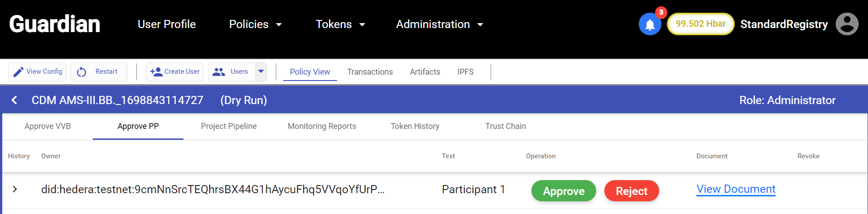The width and height of the screenshot is (868, 214).
Task: Approve Participant 1 request
Action: coord(564,191)
